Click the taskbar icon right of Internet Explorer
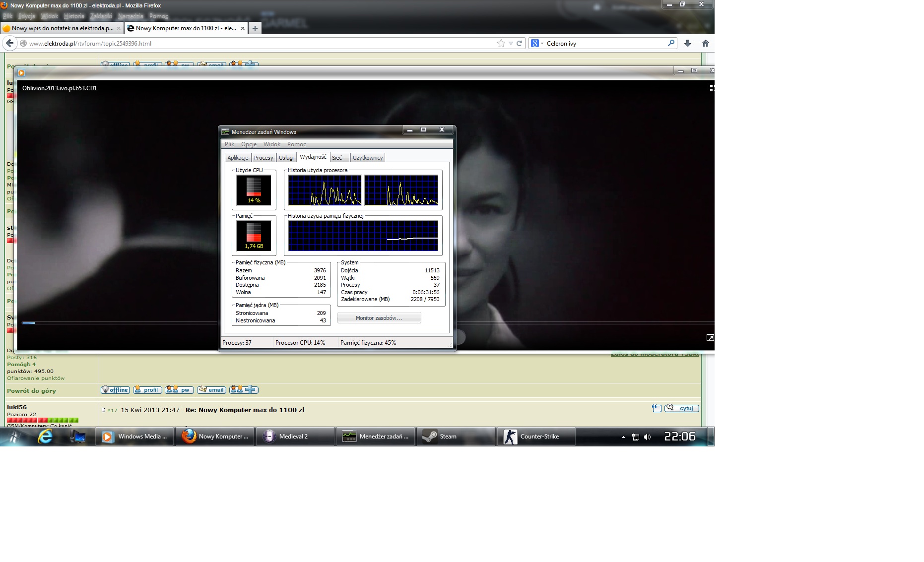924x562 pixels. click(x=78, y=437)
